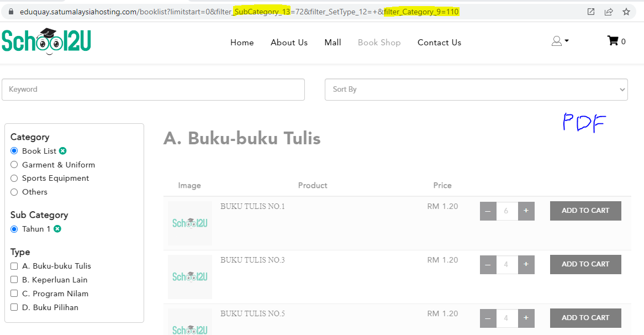
Task: Open the shopping cart icon
Action: click(613, 41)
